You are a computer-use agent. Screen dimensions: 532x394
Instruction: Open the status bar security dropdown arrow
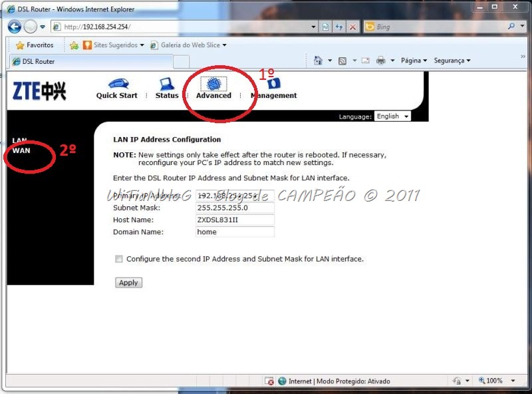point(467,381)
